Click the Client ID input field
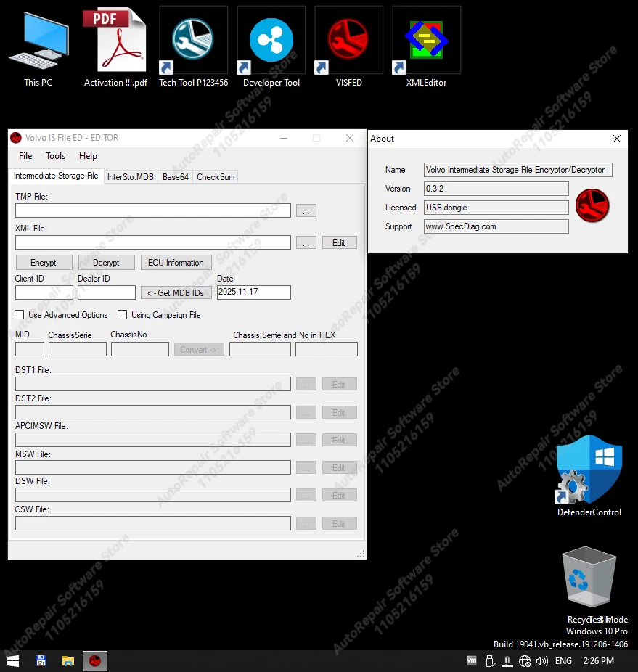This screenshot has width=638, height=672. pyautogui.click(x=44, y=292)
